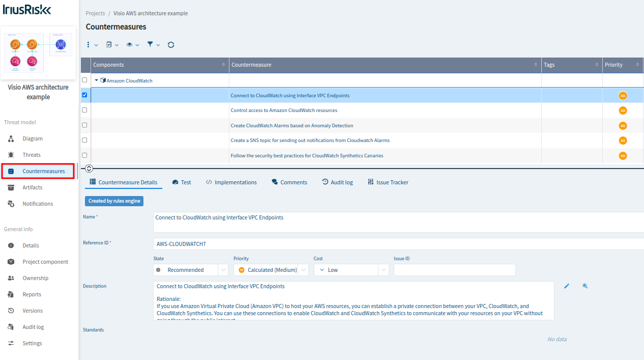Open the clipboard checklist toolbar menu
Screen dimensions: 644x360
pyautogui.click(x=112, y=45)
